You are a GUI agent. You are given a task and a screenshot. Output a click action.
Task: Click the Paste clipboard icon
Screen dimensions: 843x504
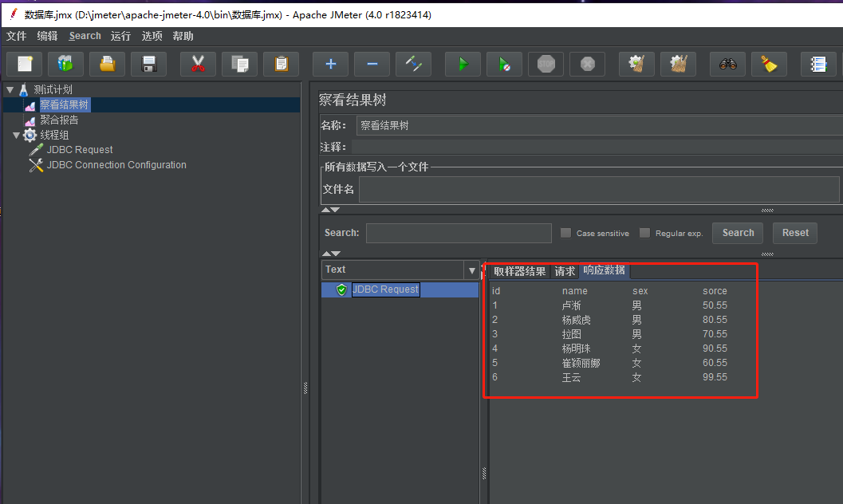281,64
